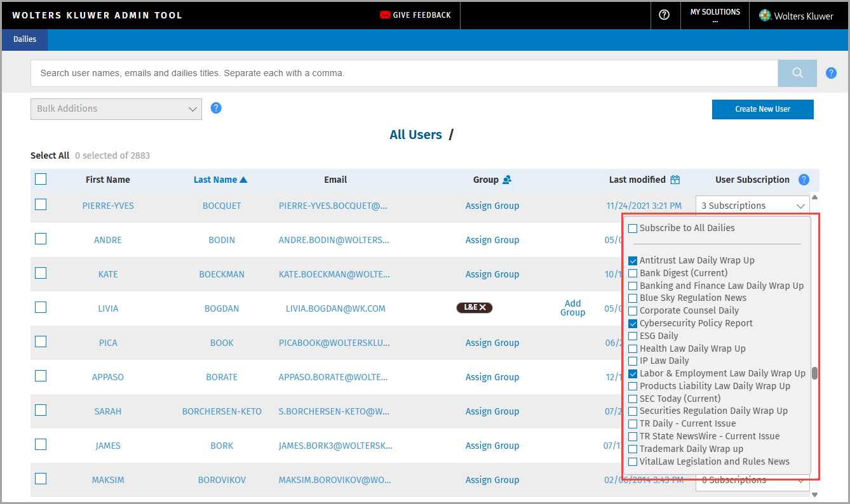This screenshot has width=850, height=504.
Task: Uncheck Antitrust Law Daily Wrap Up
Action: pyautogui.click(x=633, y=261)
